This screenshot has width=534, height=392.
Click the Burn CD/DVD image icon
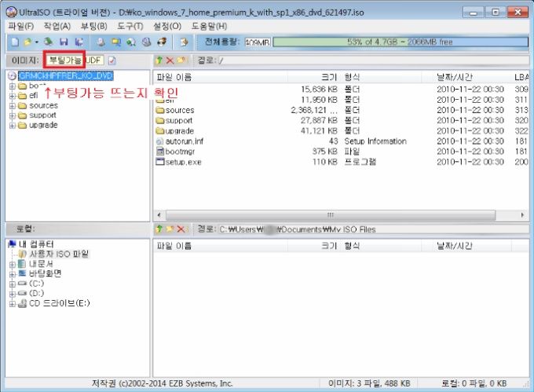coord(162,42)
